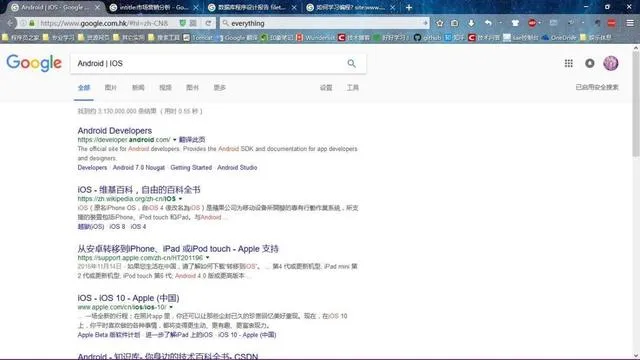The image size is (640, 360).
Task: Switch to the 图片 results tab
Action: pos(111,88)
